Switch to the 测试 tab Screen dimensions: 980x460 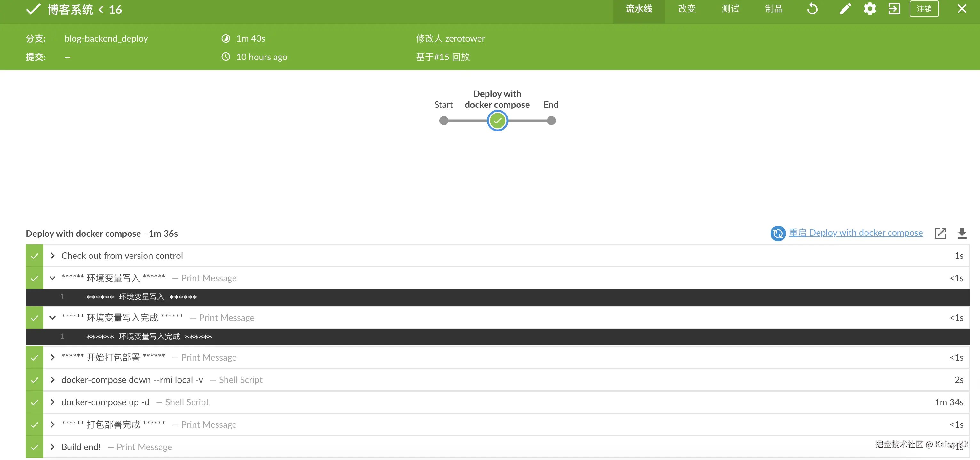tap(730, 9)
